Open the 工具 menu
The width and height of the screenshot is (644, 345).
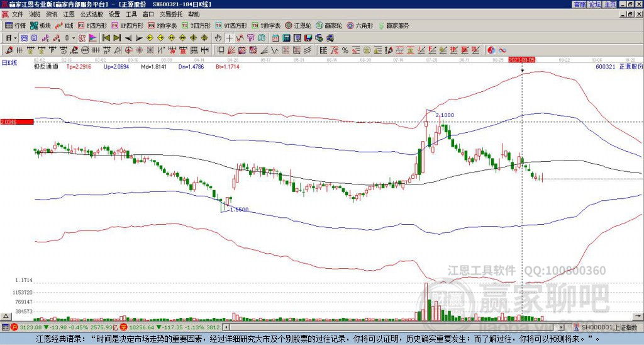(x=131, y=14)
